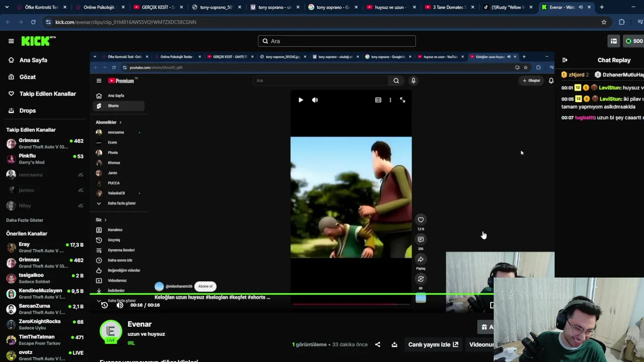This screenshot has width=644, height=362.
Task: Click the browser back arrow
Action: tap(8, 22)
